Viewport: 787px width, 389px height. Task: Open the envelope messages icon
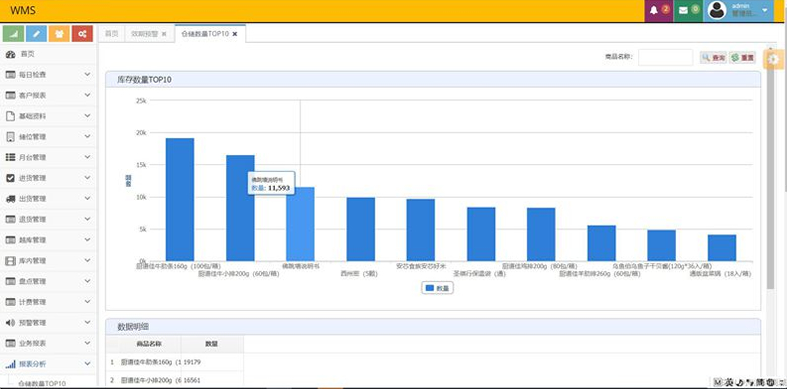point(688,10)
